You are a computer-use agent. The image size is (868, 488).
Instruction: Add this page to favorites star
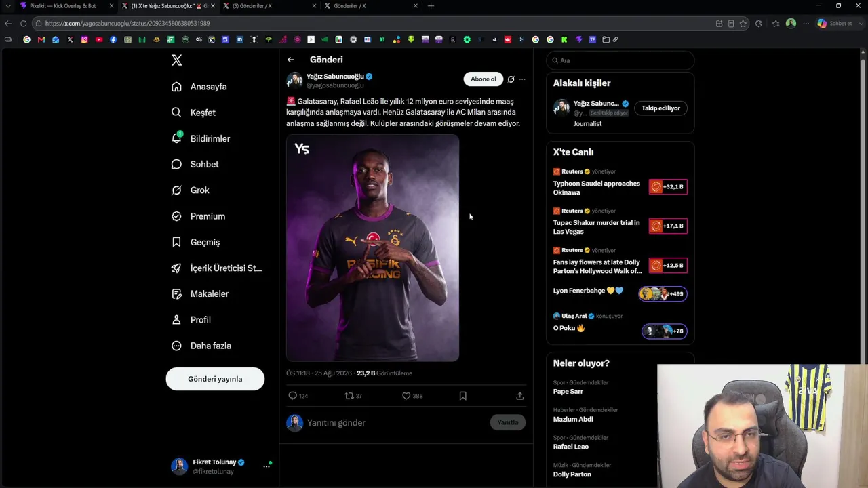(743, 24)
